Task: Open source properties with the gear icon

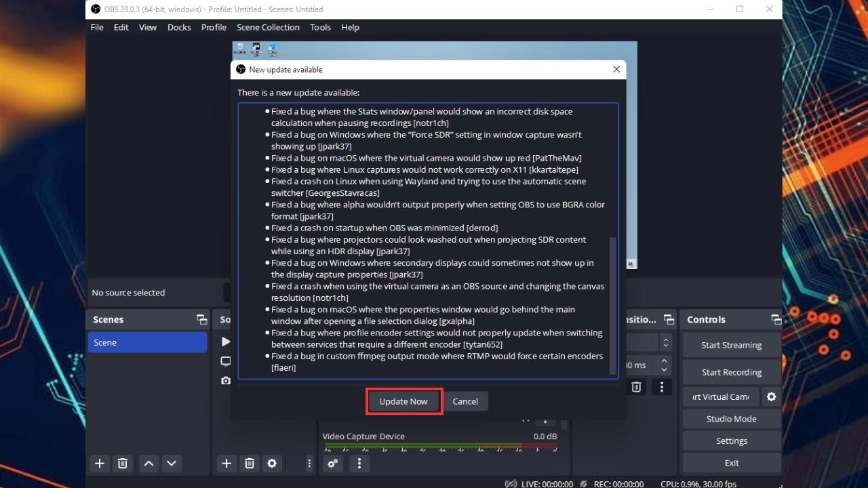Action: tap(272, 463)
